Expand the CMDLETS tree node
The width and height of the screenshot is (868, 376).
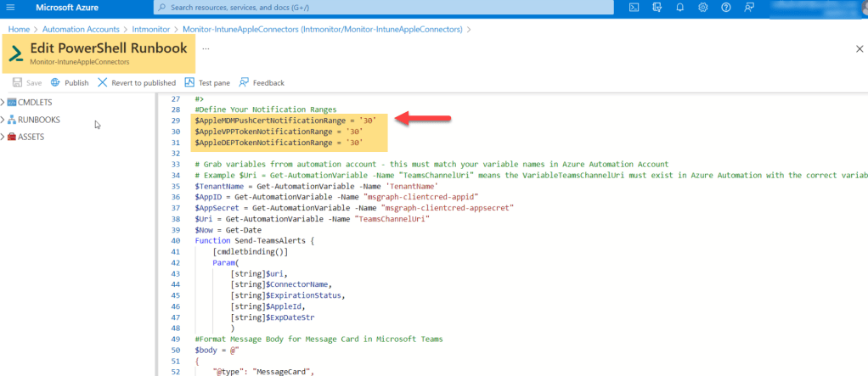[x=3, y=102]
